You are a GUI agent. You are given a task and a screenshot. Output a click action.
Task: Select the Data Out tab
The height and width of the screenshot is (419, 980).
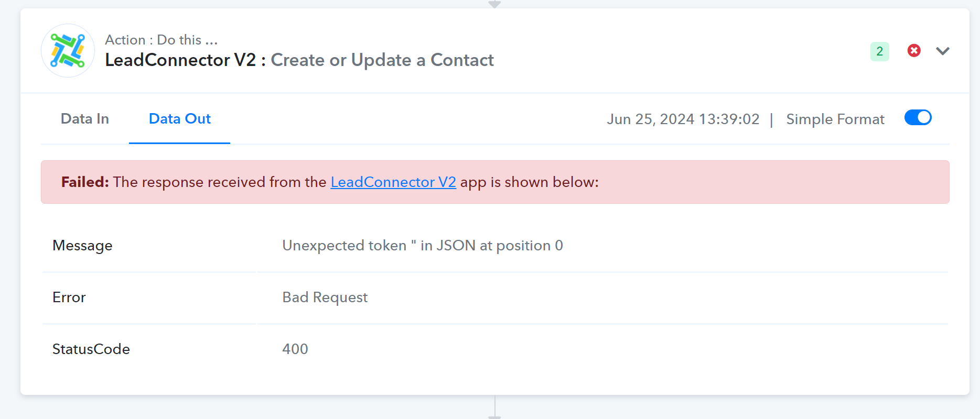point(179,119)
